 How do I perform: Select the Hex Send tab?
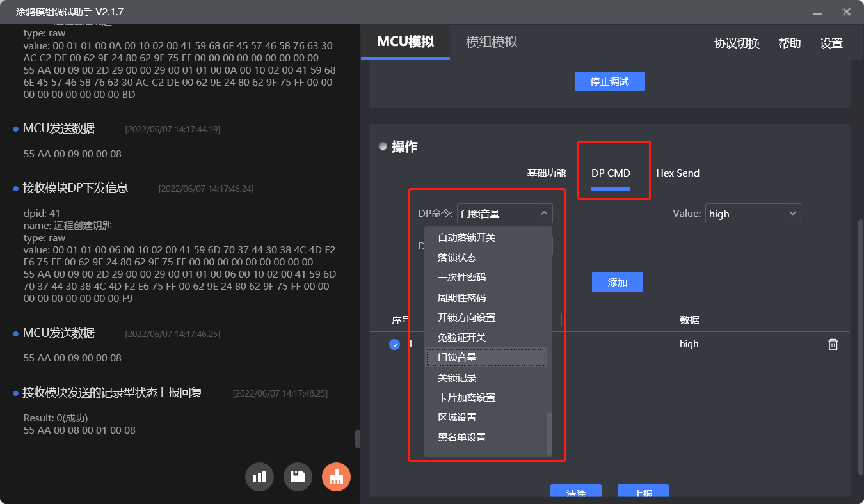678,173
